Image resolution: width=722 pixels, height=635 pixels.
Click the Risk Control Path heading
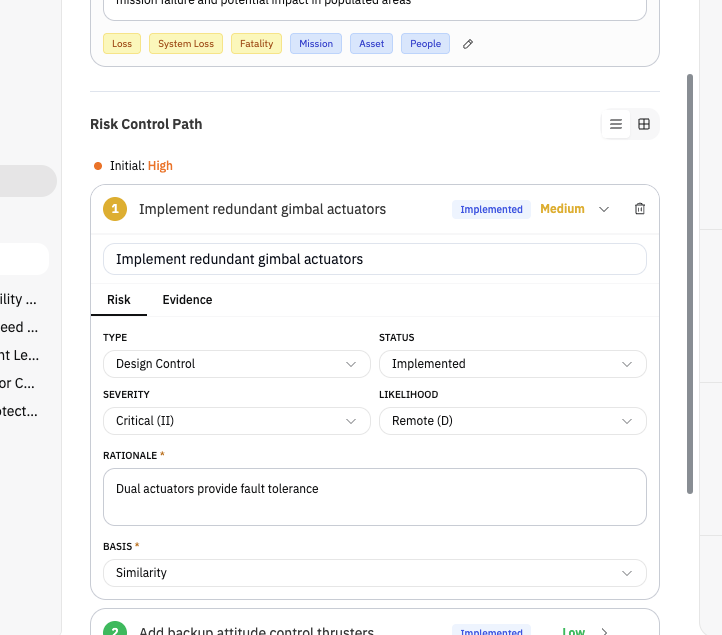146,124
